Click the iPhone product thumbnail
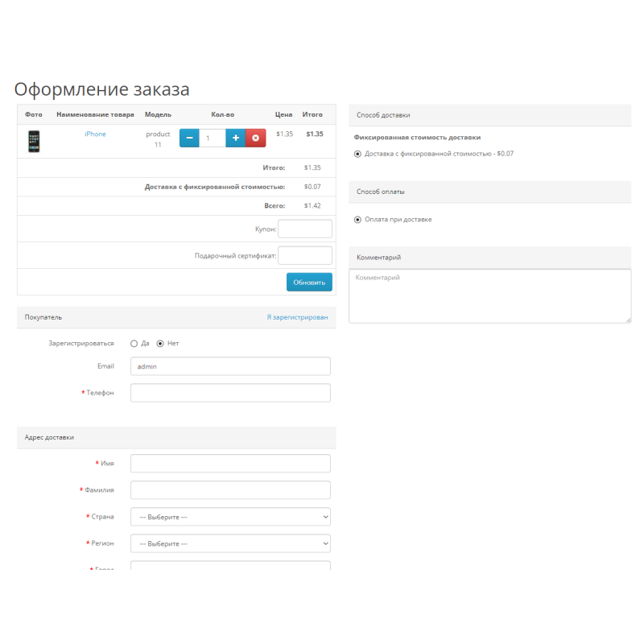The image size is (644, 644). [34, 142]
